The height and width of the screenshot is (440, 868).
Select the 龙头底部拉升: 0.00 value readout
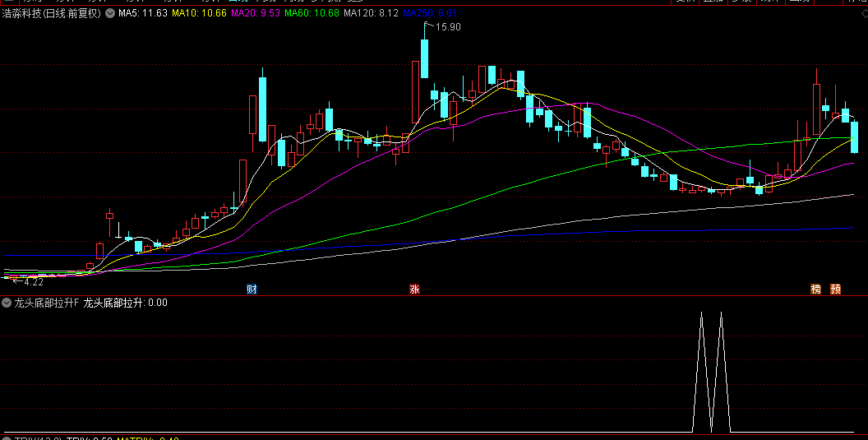point(125,303)
